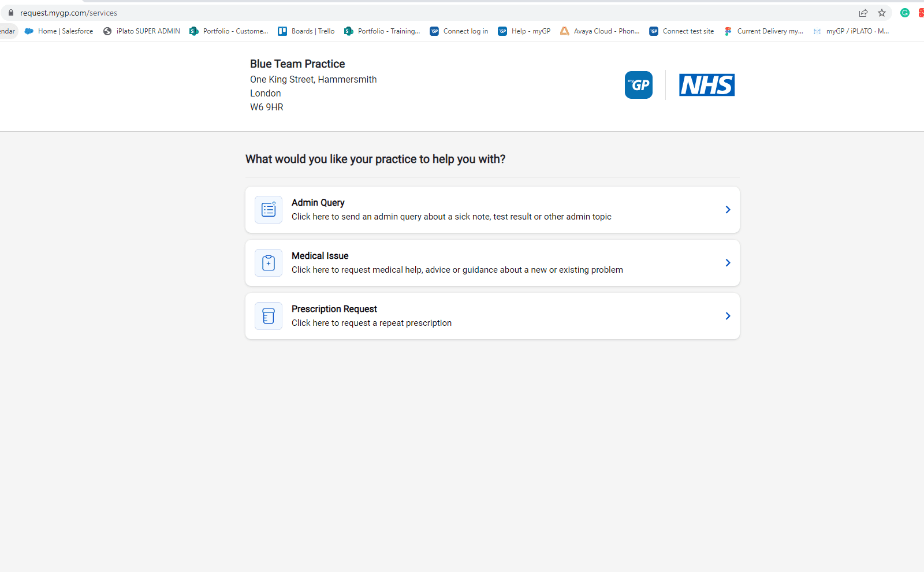Screen dimensions: 924x572
Task: Open the Boards | Trello bookmark
Action: point(306,31)
